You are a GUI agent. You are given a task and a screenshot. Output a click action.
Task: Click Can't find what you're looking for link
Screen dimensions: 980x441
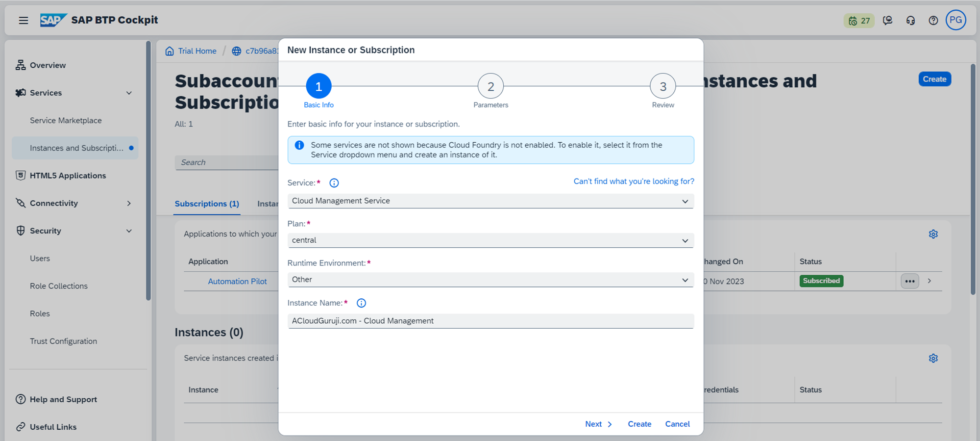coord(634,182)
